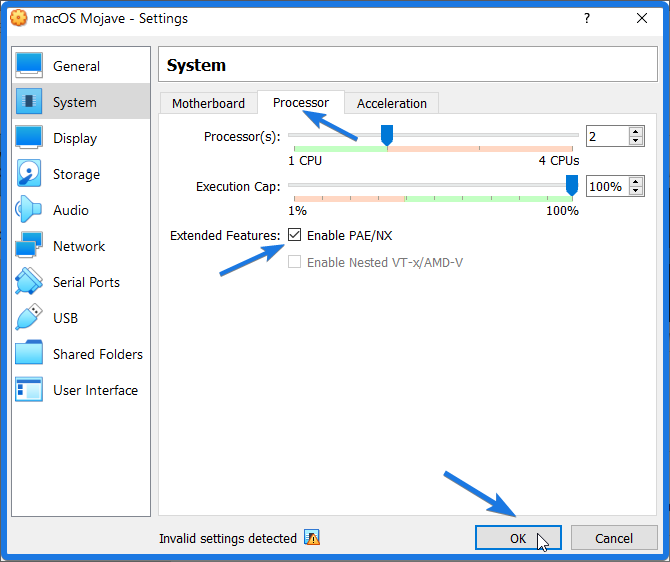Click the Serial Ports connector icon
Image resolution: width=670 pixels, height=562 pixels.
point(29,281)
